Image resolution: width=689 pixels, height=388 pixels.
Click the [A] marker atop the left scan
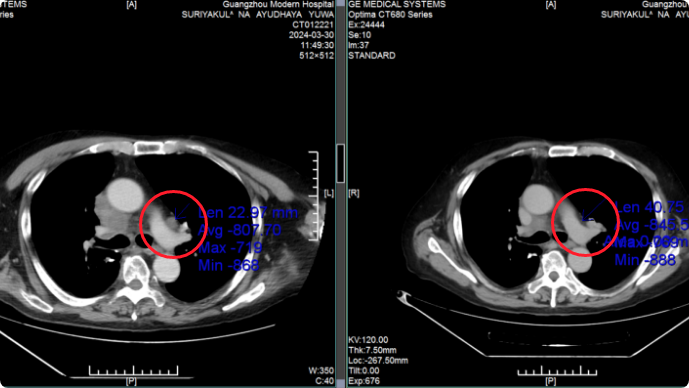click(131, 4)
